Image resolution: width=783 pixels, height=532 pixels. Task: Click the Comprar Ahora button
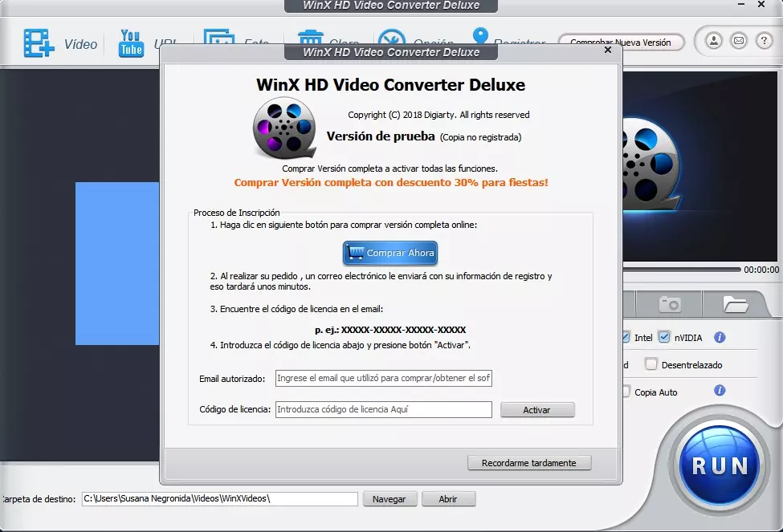[390, 253]
